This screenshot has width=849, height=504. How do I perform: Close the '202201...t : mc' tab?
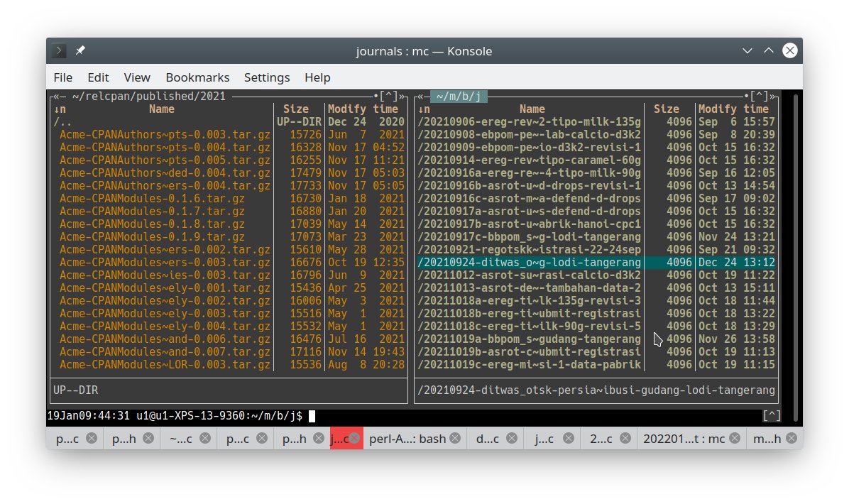pyautogui.click(x=735, y=438)
